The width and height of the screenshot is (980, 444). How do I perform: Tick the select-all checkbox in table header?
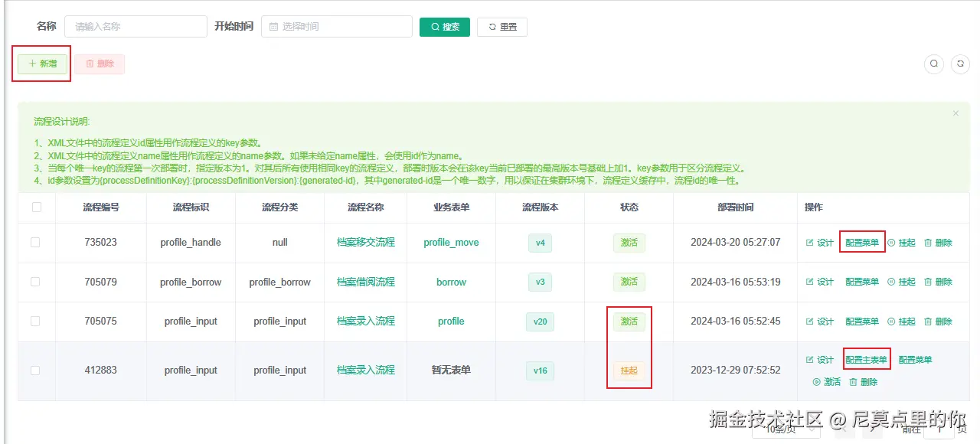(37, 207)
